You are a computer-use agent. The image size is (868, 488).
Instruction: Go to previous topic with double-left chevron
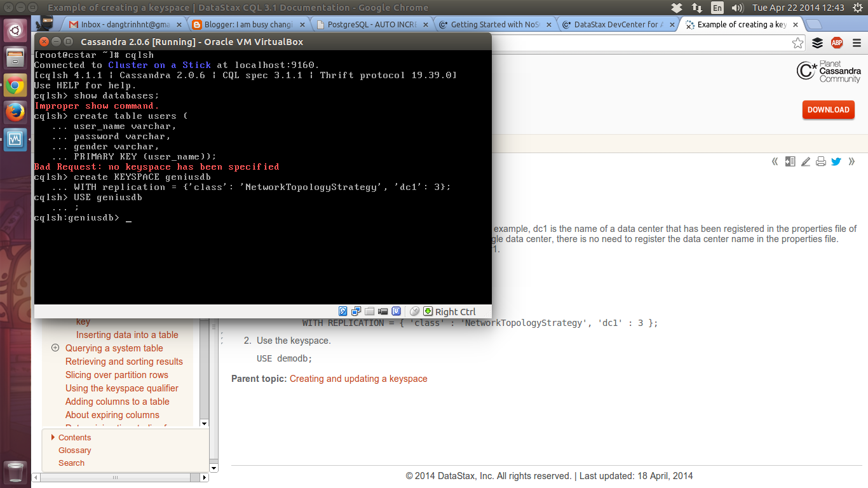[x=775, y=161]
